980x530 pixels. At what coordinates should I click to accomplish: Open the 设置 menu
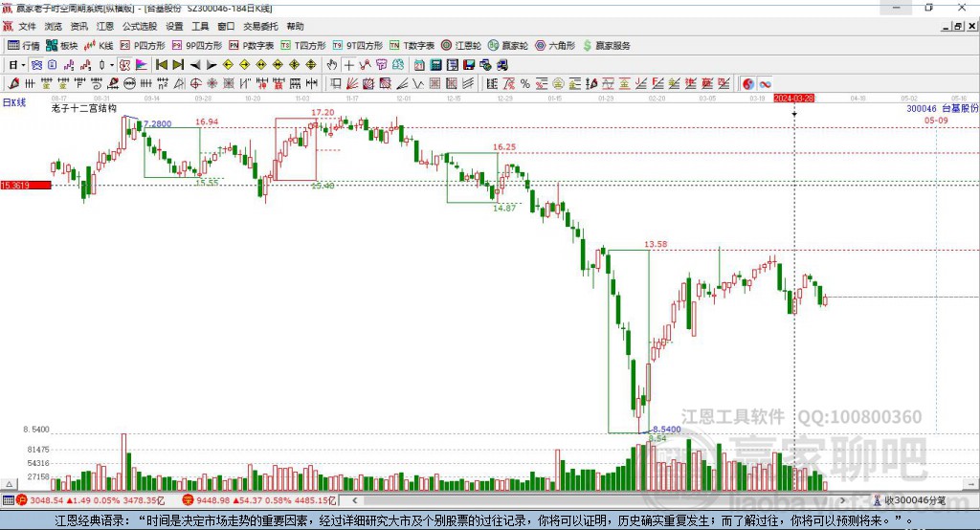click(174, 26)
